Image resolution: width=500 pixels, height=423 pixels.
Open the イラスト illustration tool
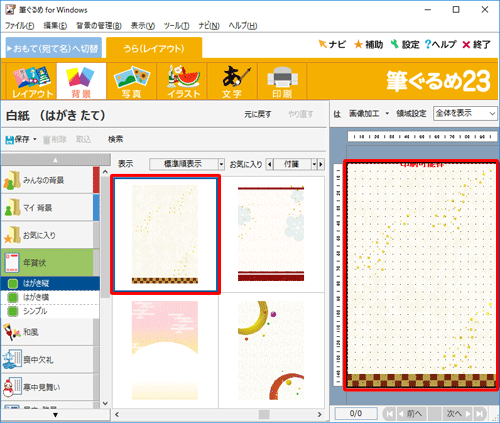point(182,81)
